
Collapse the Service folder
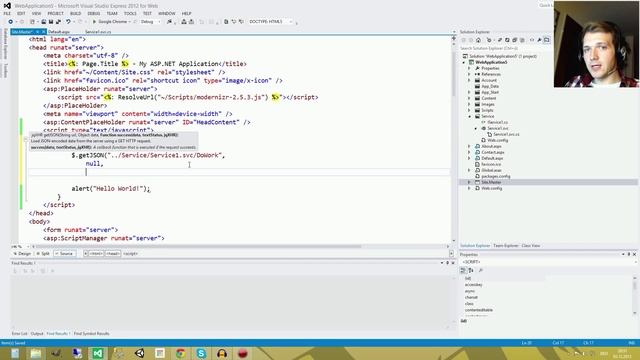coord(469,116)
